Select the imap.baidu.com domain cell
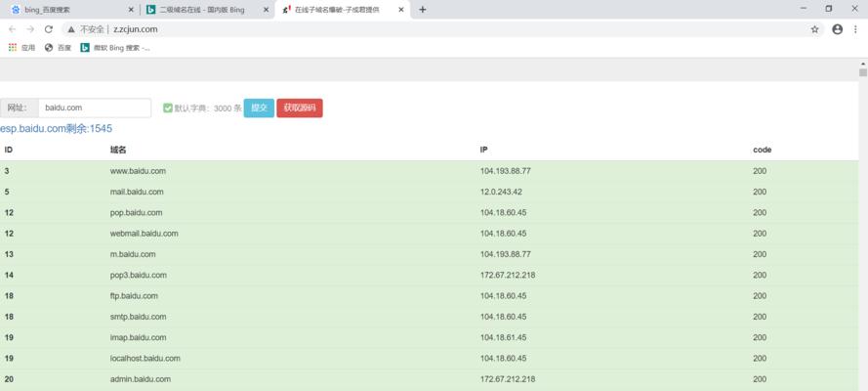This screenshot has height=391, width=868. point(138,338)
